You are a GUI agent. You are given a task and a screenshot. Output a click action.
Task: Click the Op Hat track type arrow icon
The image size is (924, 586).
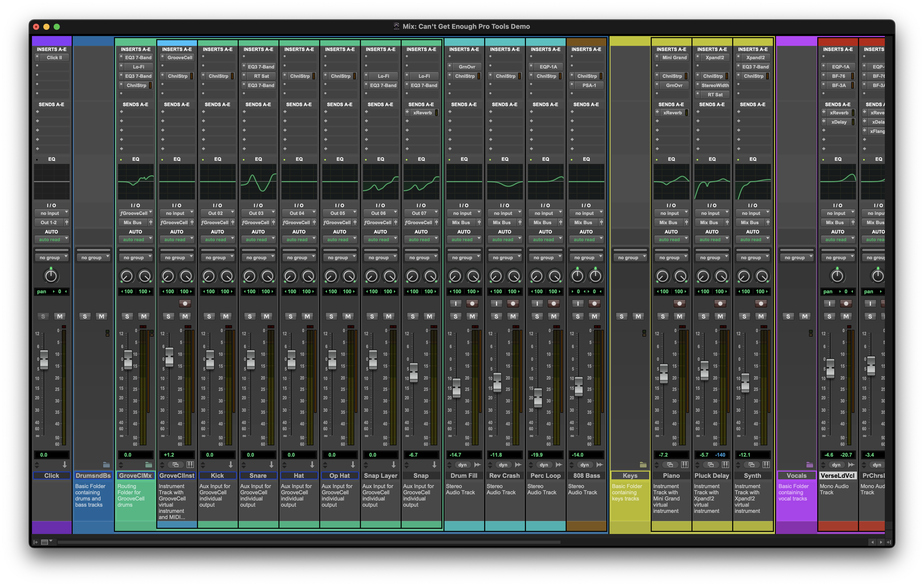coord(353,465)
